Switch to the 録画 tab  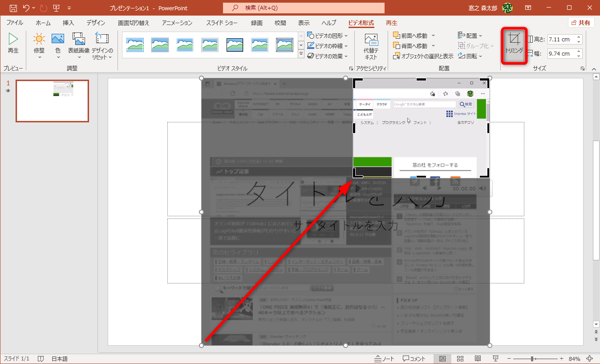[x=257, y=23]
